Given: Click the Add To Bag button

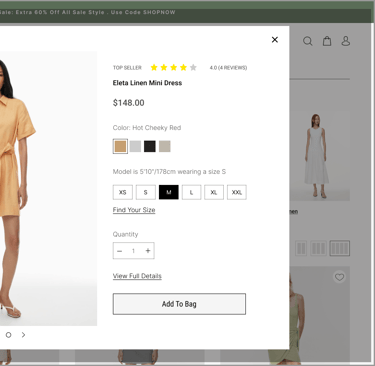Looking at the screenshot, I should (x=179, y=304).
